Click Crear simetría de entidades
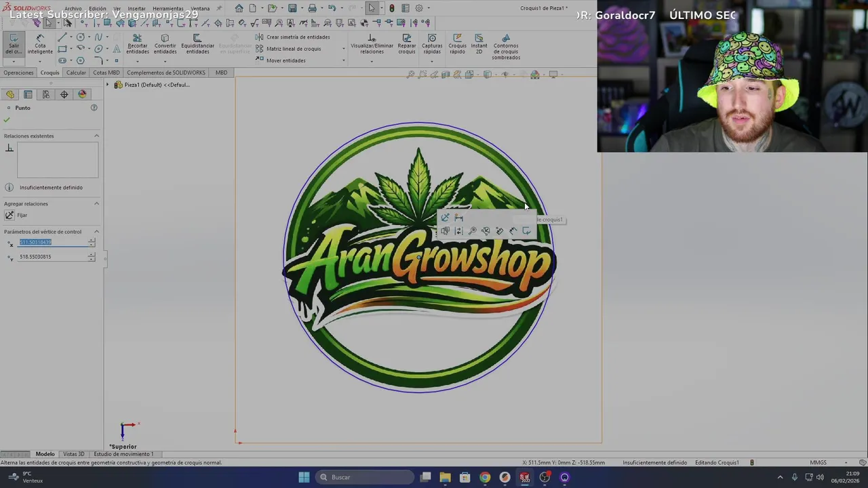 [x=293, y=37]
